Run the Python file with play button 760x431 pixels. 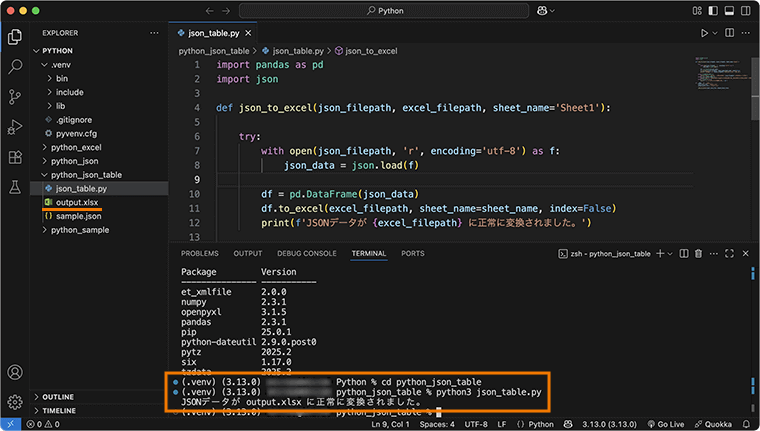[x=704, y=33]
